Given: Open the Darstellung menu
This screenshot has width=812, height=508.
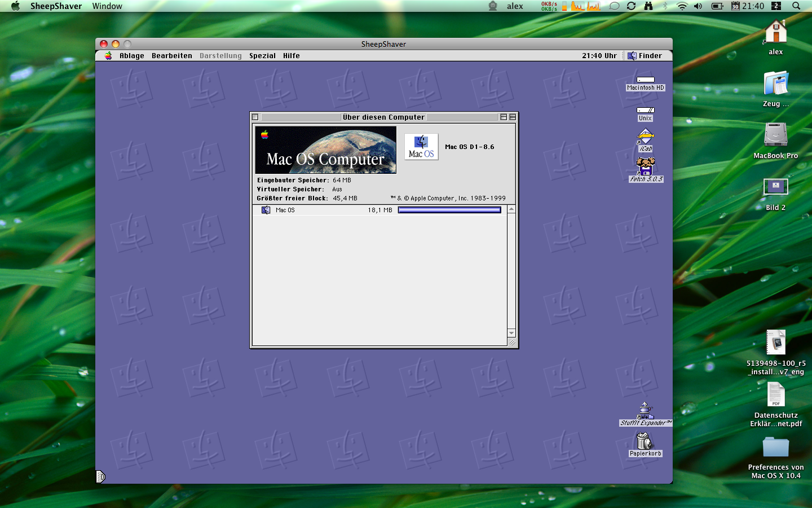Looking at the screenshot, I should [220, 56].
